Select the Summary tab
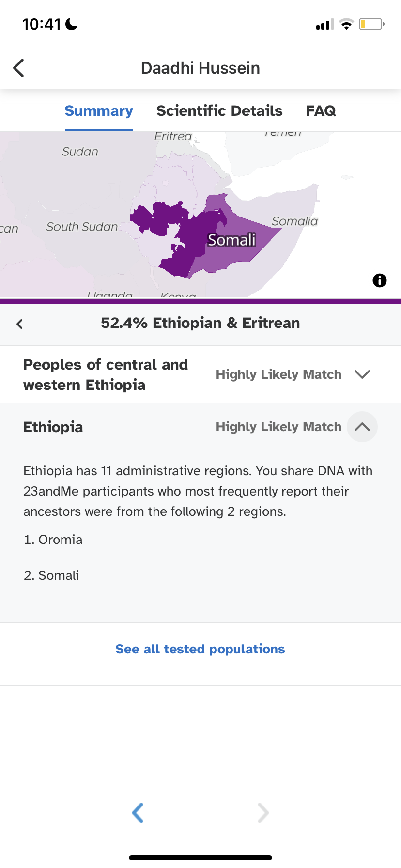Screen dimensions: 401x868 [99, 111]
